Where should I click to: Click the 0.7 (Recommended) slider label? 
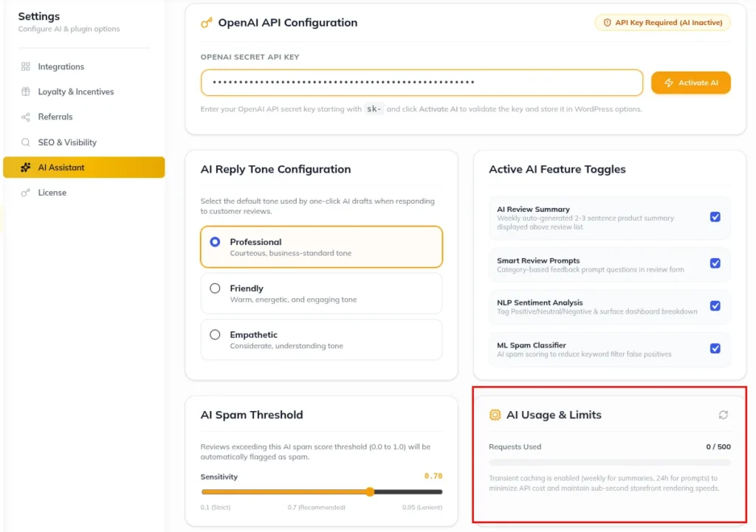(x=316, y=508)
